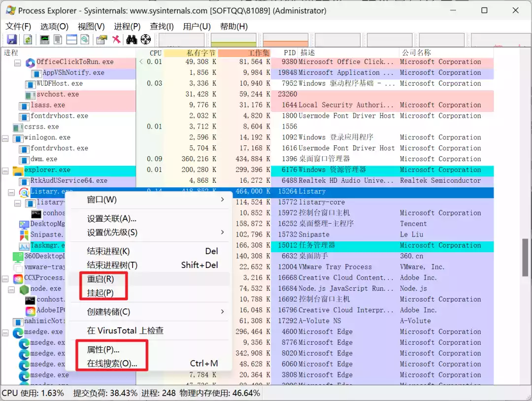Collapse the OfficeClickToRun.exe tree node
Viewport: 532px width, 401px height.
18,63
